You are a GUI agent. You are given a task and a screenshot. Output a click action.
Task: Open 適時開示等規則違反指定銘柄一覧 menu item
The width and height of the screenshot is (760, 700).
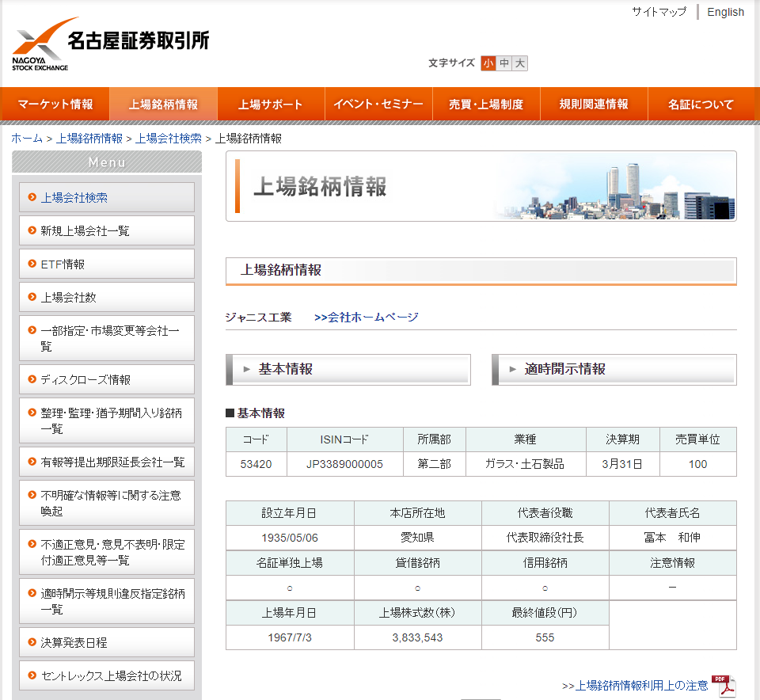[x=107, y=601]
